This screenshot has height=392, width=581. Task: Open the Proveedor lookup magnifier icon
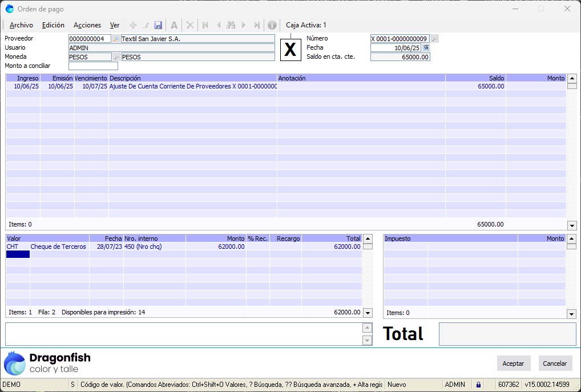(x=116, y=39)
